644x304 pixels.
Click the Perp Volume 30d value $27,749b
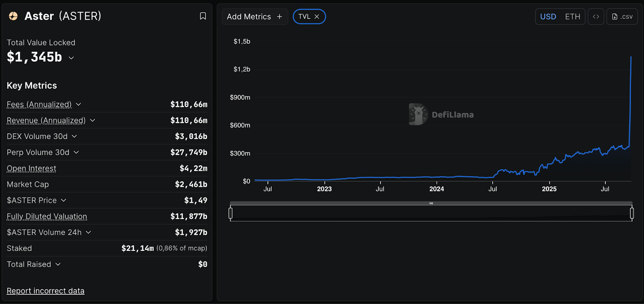tap(189, 152)
